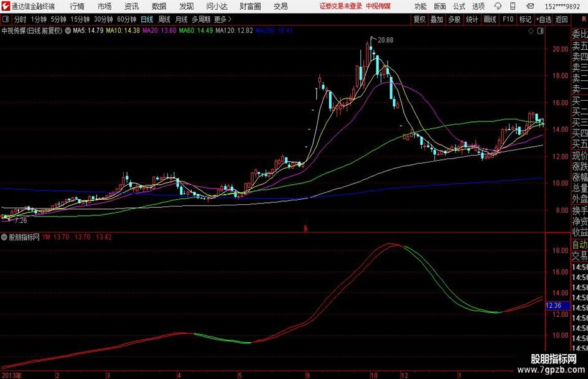Click the 自动 label in side panel
This screenshot has height=379, width=588.
(x=580, y=245)
